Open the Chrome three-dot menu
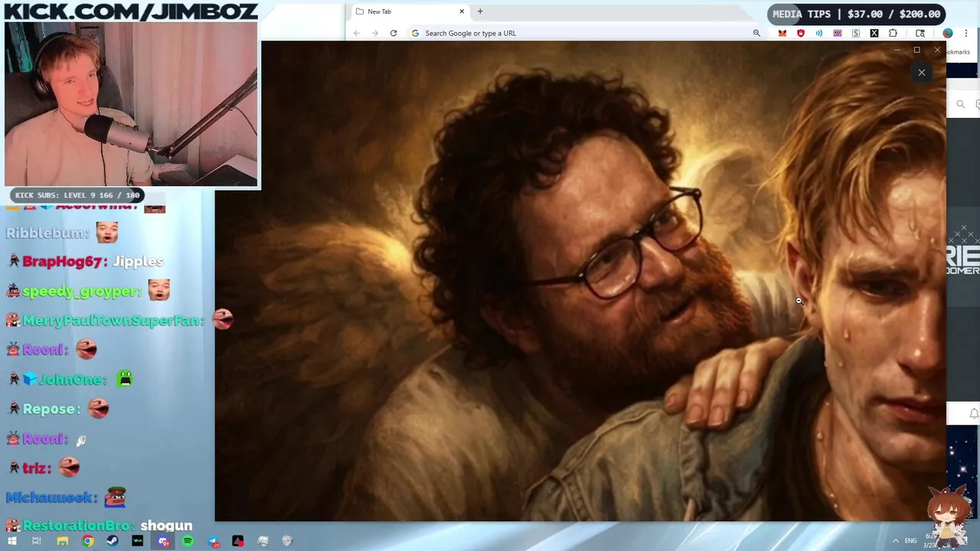Screen dimensions: 980x551 966,33
